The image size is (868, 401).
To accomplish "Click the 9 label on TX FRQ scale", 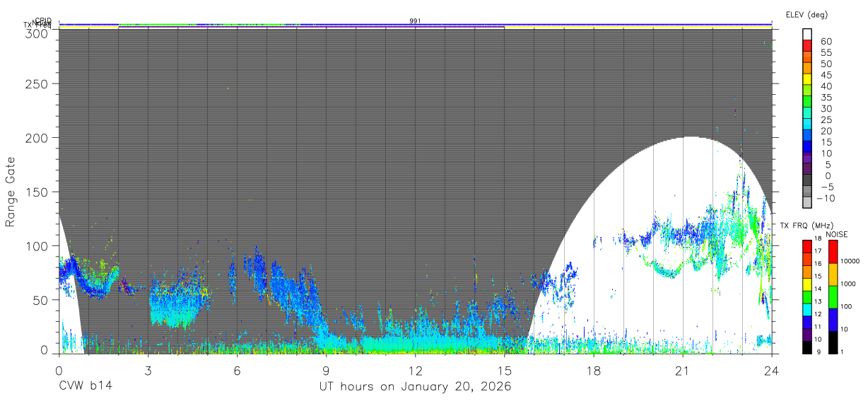I will pyautogui.click(x=818, y=351).
